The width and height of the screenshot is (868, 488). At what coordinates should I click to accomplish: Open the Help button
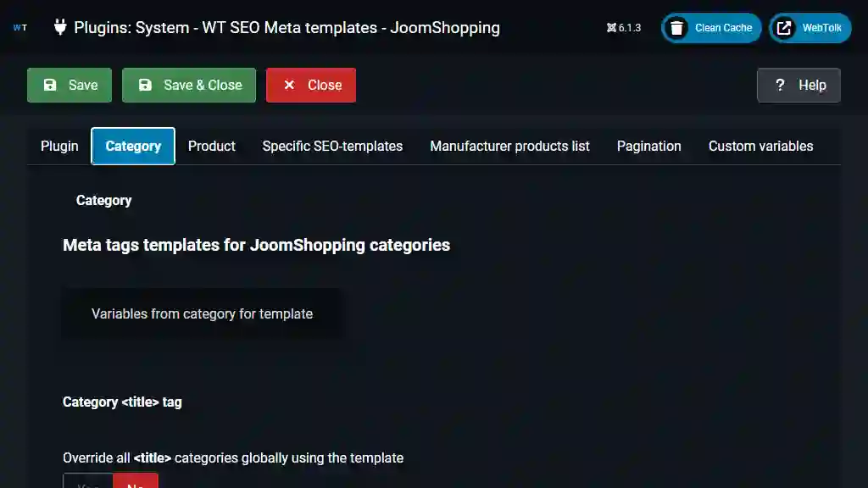tap(798, 86)
